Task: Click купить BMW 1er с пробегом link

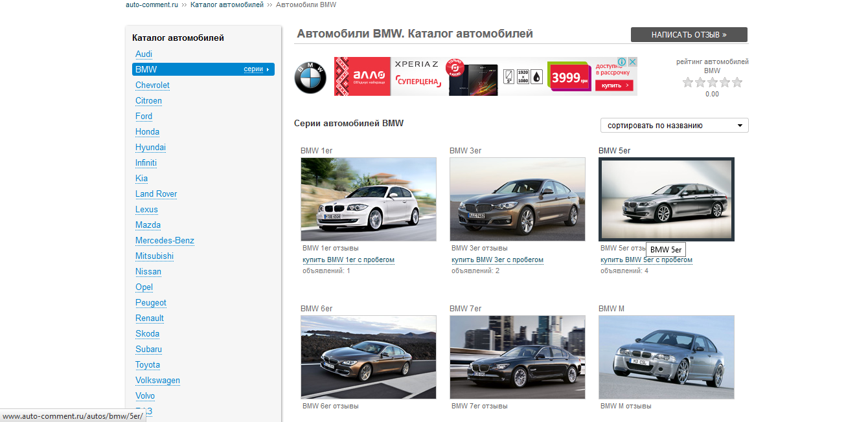Action: [348, 260]
